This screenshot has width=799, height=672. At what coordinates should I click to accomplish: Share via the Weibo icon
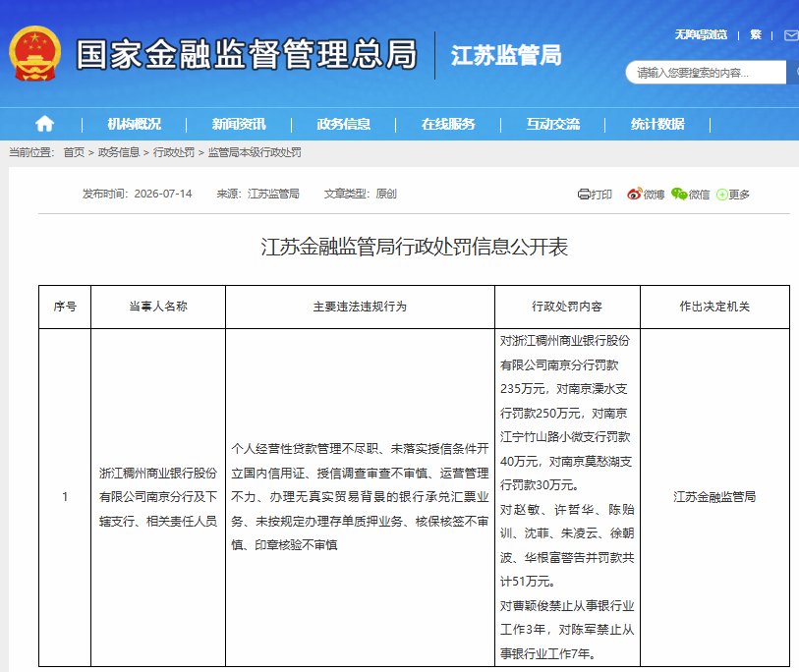click(x=634, y=195)
